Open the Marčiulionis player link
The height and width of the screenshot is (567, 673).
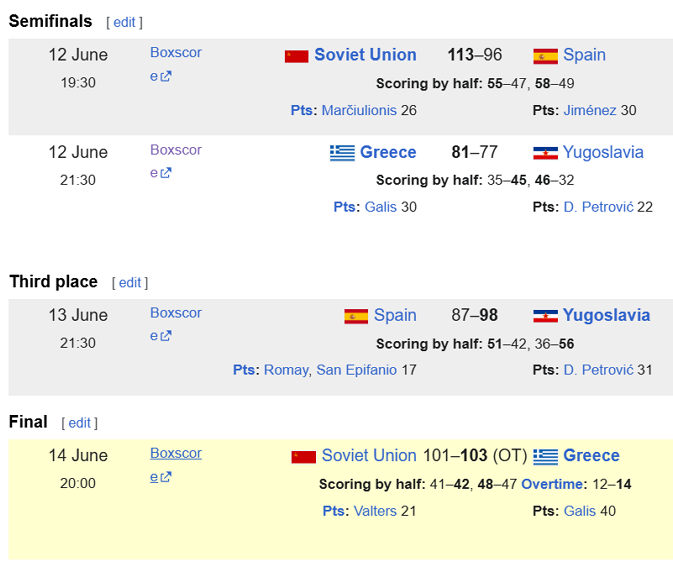358,110
